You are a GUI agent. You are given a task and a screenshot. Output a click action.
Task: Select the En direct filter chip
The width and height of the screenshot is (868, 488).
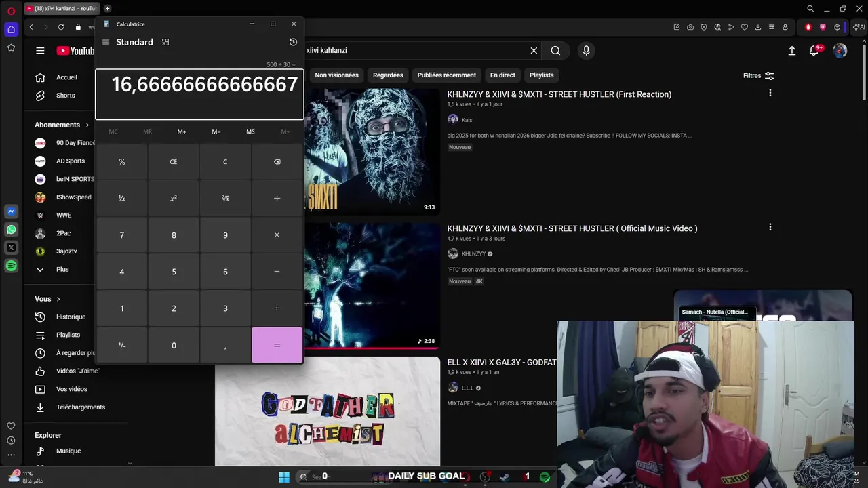(x=502, y=75)
